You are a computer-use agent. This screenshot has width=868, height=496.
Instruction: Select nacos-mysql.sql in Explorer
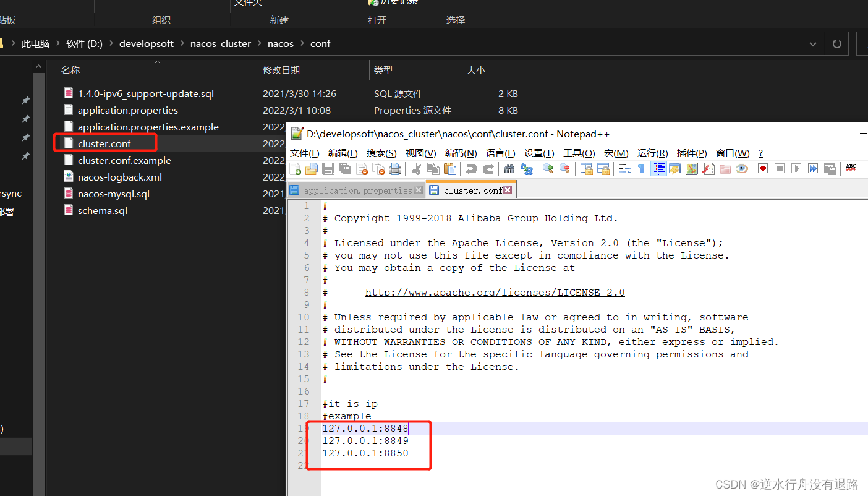tap(114, 194)
